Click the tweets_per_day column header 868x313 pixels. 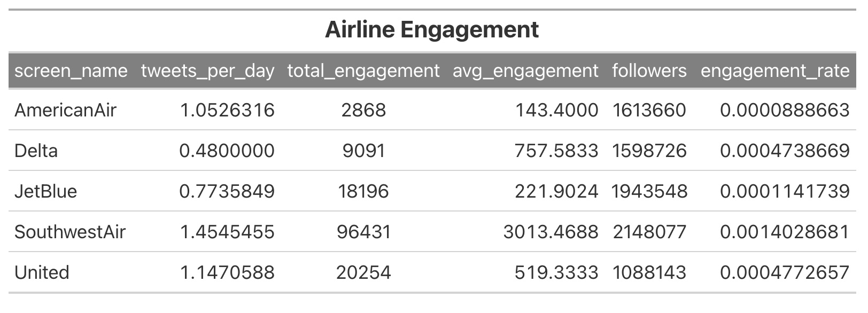(x=207, y=71)
